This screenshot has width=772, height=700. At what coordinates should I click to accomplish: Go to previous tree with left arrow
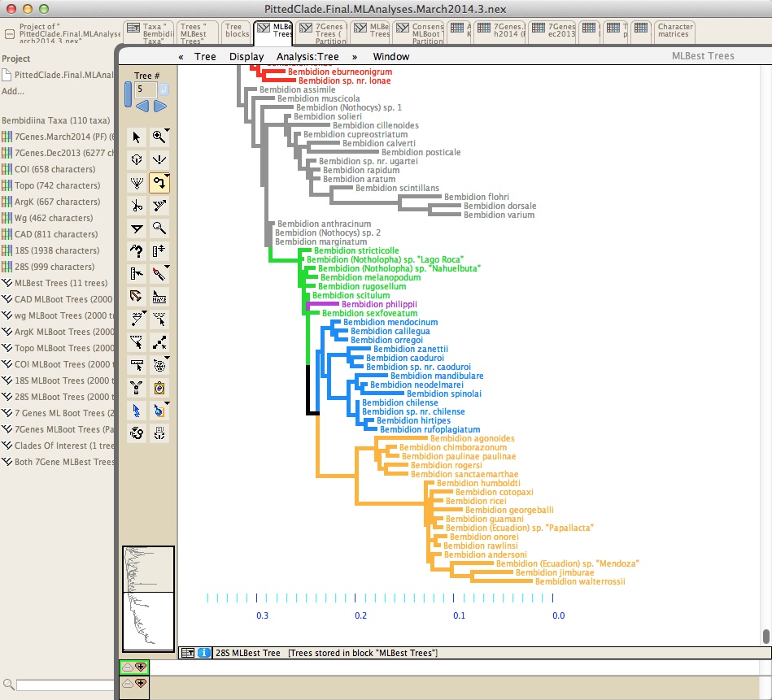pos(142,106)
